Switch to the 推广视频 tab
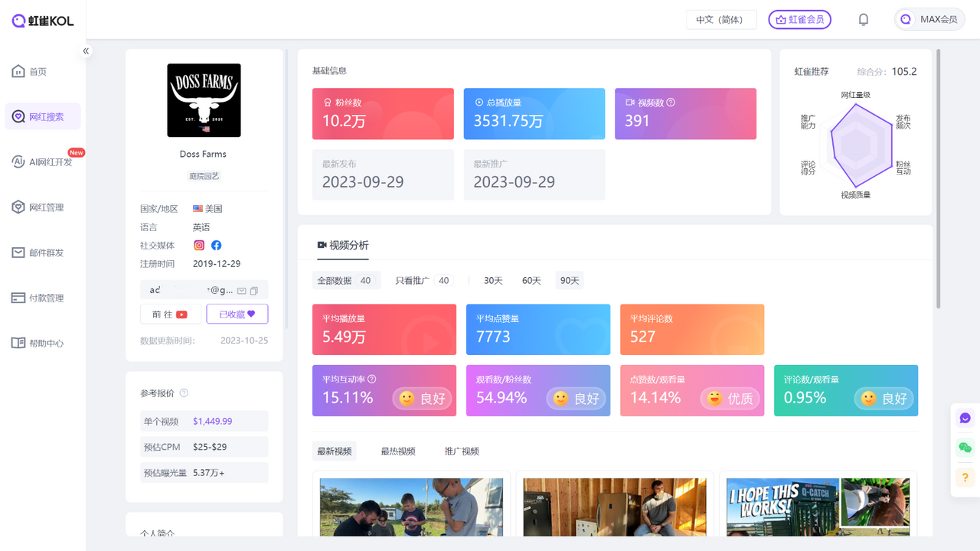The height and width of the screenshot is (551, 980). click(x=462, y=452)
